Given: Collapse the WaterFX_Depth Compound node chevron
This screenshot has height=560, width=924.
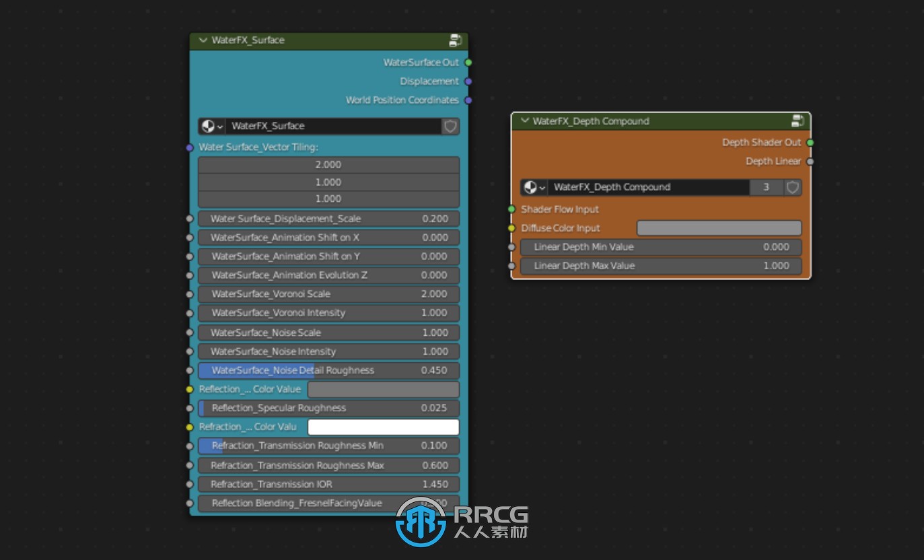Looking at the screenshot, I should click(x=525, y=121).
